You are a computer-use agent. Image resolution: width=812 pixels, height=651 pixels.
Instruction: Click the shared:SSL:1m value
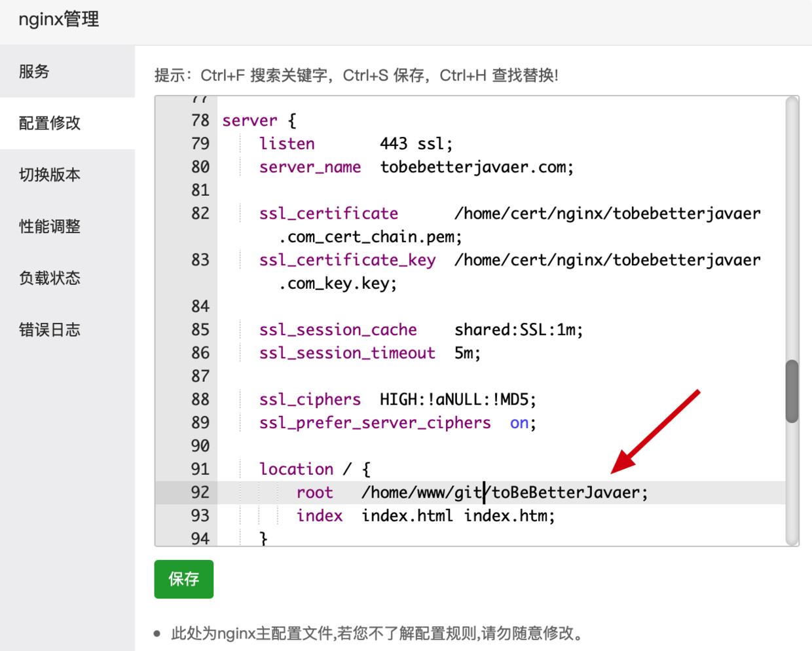tap(518, 330)
